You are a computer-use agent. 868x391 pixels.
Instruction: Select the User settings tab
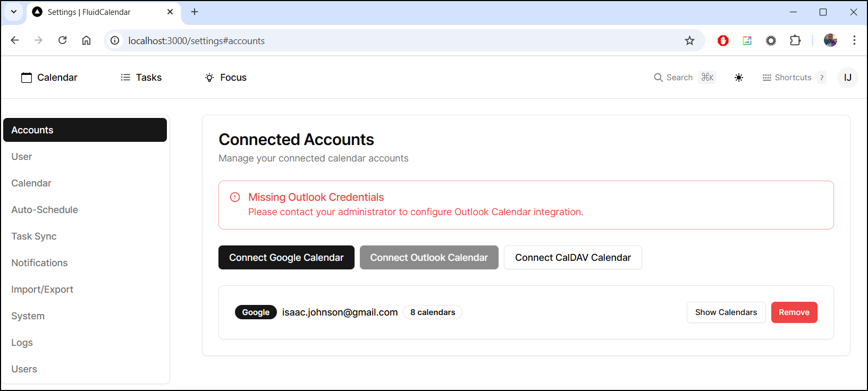(85, 157)
